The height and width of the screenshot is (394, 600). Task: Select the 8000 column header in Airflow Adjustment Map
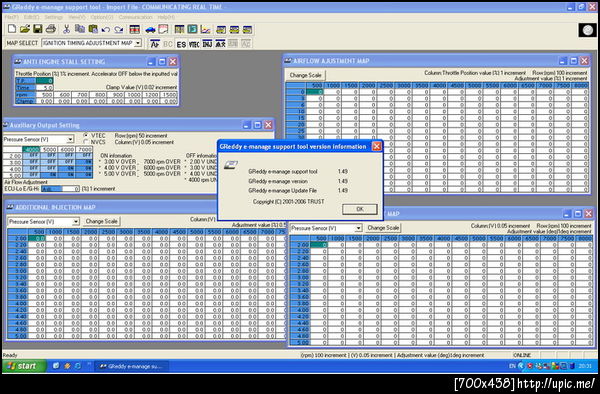580,86
